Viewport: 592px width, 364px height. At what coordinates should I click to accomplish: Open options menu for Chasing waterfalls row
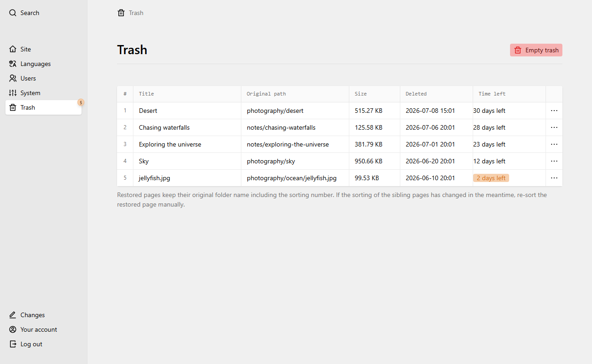[x=554, y=127]
